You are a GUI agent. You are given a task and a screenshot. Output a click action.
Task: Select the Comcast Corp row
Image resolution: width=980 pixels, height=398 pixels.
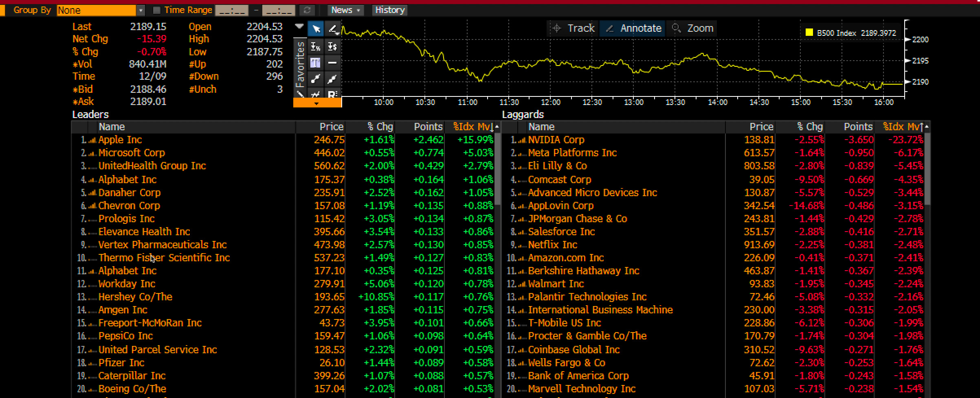pos(713,180)
